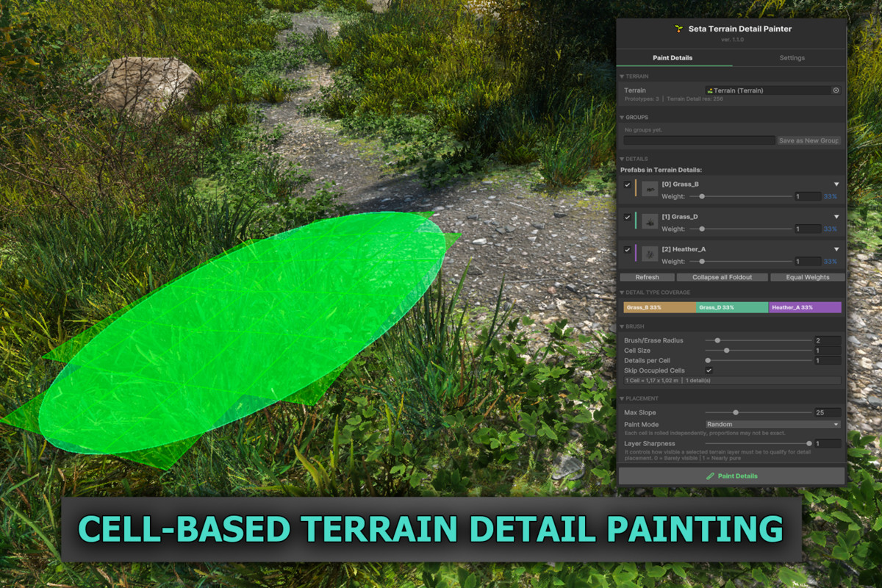Click the Heather_A Weight value field
Viewport: 882px width, 588px height.
(808, 261)
